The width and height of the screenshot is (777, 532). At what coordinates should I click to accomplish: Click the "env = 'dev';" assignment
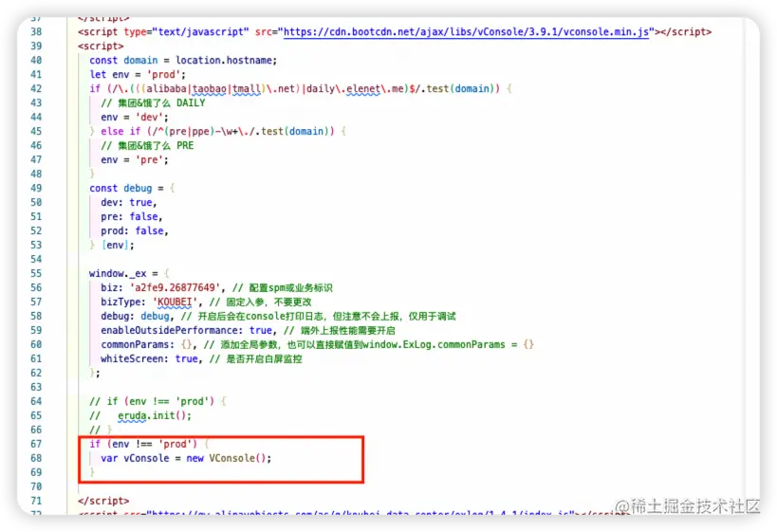tap(135, 118)
